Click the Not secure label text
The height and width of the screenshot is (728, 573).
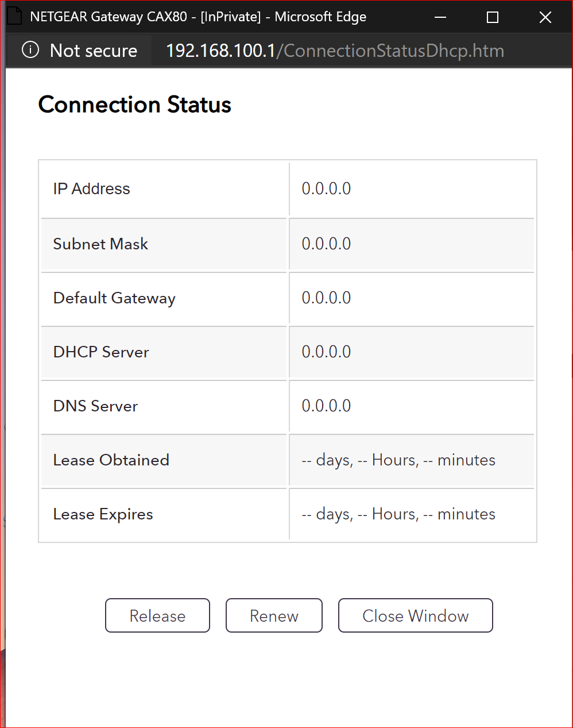pyautogui.click(x=93, y=51)
